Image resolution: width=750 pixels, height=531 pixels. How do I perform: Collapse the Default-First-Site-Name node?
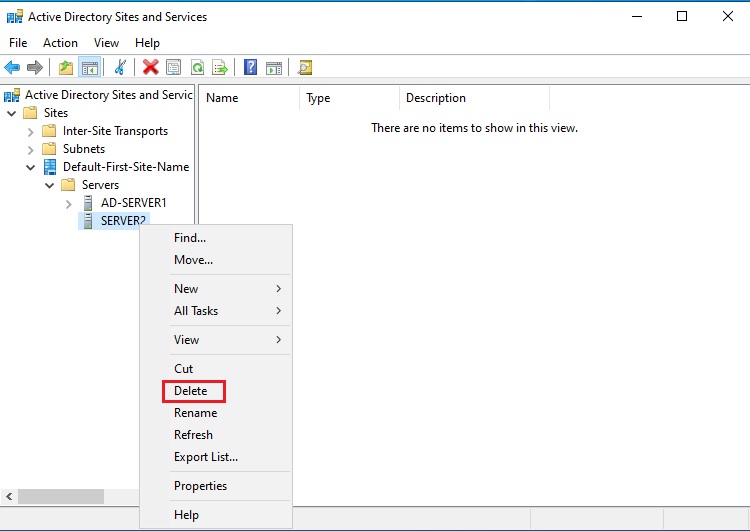click(30, 167)
